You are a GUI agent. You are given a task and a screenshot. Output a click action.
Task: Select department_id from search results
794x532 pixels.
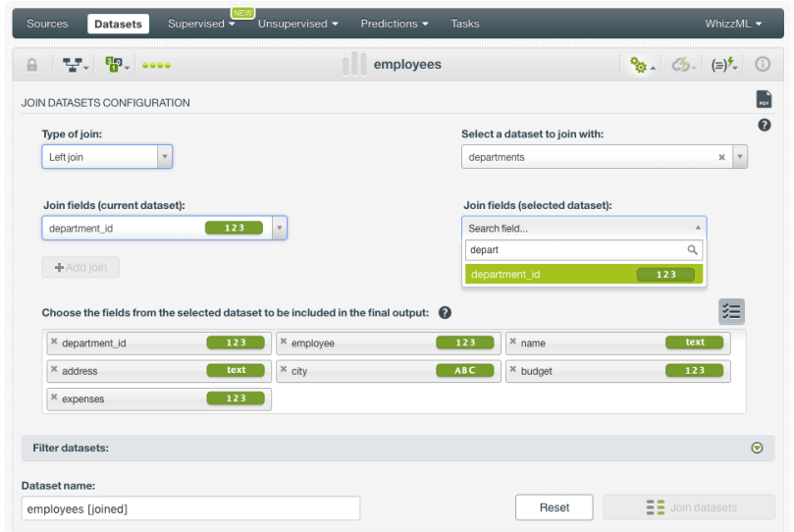[584, 274]
